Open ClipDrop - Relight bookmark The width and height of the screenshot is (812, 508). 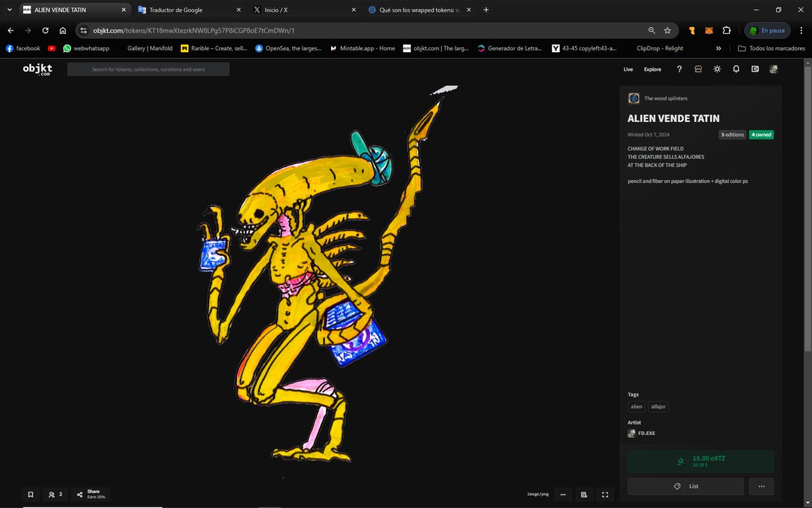click(654, 48)
